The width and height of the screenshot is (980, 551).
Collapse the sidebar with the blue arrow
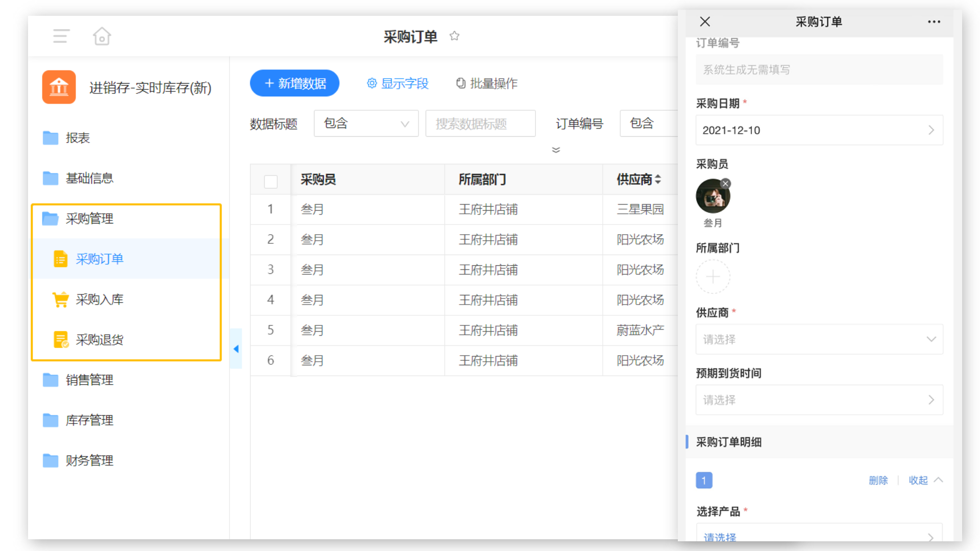pos(236,349)
